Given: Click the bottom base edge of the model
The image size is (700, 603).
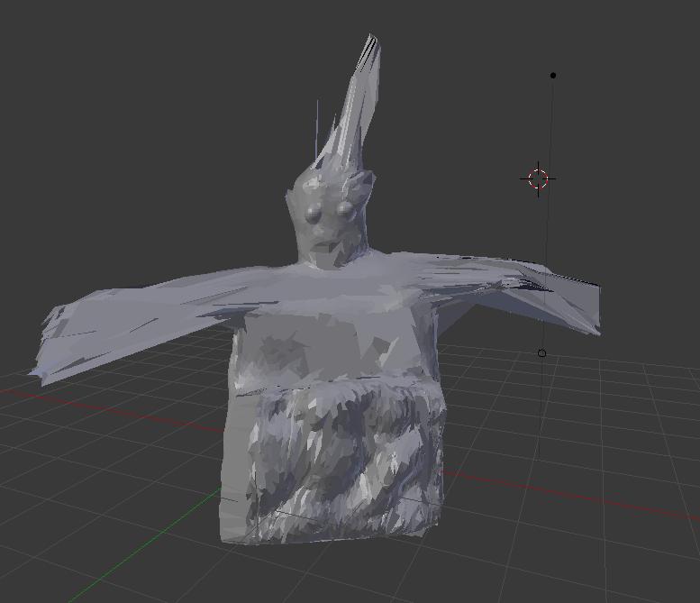Looking at the screenshot, I should 333,537.
